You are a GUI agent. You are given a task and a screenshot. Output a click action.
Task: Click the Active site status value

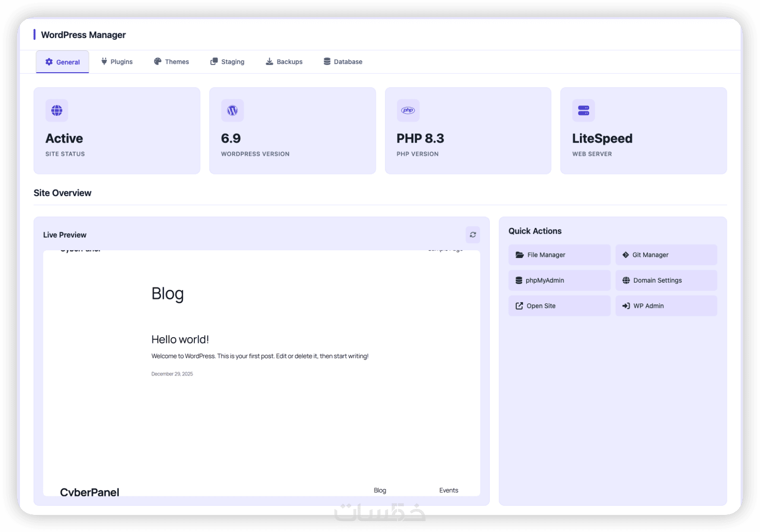point(64,138)
